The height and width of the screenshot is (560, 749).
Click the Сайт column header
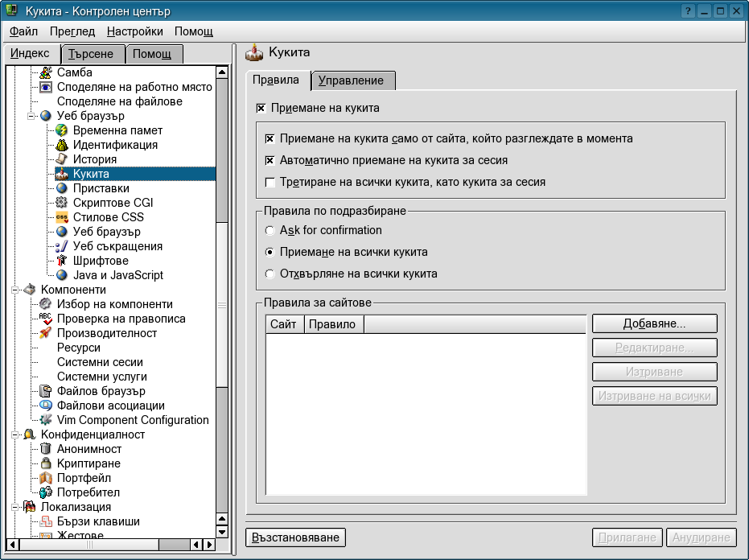pyautogui.click(x=284, y=324)
